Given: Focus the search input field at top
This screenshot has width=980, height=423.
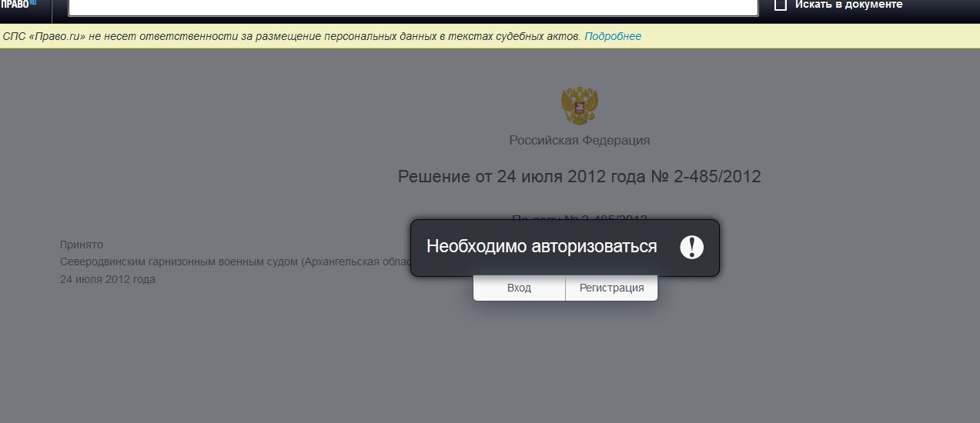Looking at the screenshot, I should click(413, 7).
